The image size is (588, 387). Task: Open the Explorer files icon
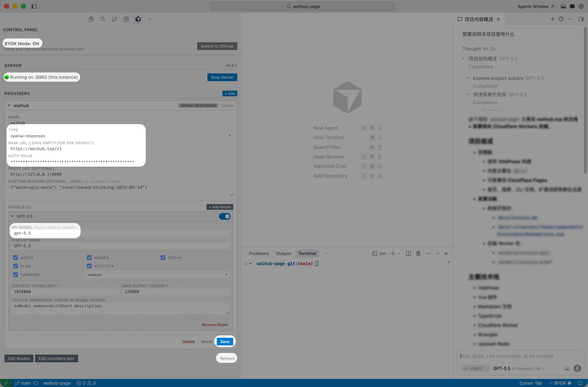(x=91, y=19)
